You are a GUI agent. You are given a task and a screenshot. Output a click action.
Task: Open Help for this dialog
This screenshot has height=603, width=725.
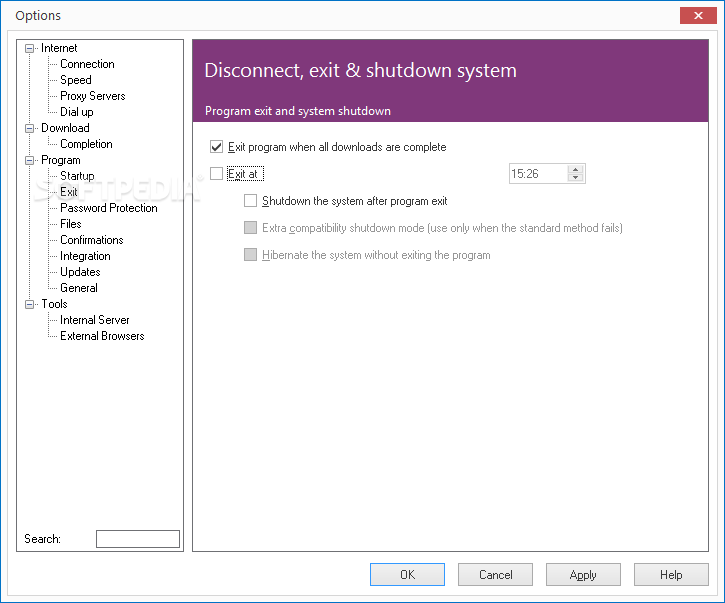point(671,575)
